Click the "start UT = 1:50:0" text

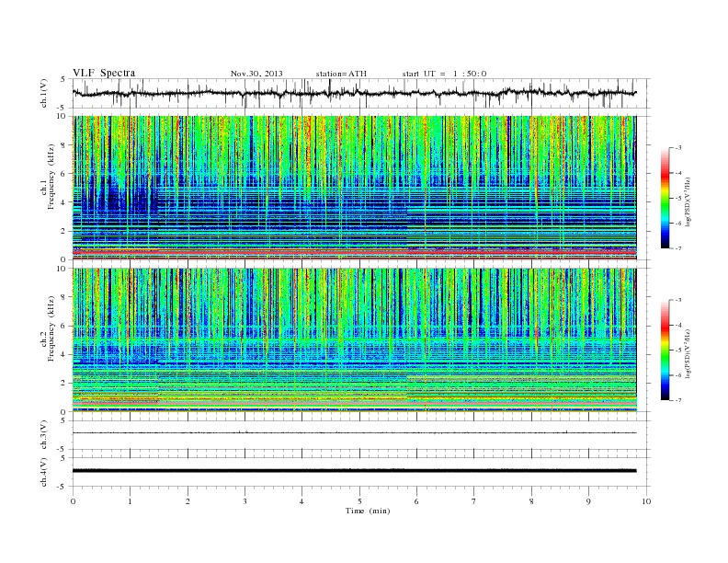(444, 74)
